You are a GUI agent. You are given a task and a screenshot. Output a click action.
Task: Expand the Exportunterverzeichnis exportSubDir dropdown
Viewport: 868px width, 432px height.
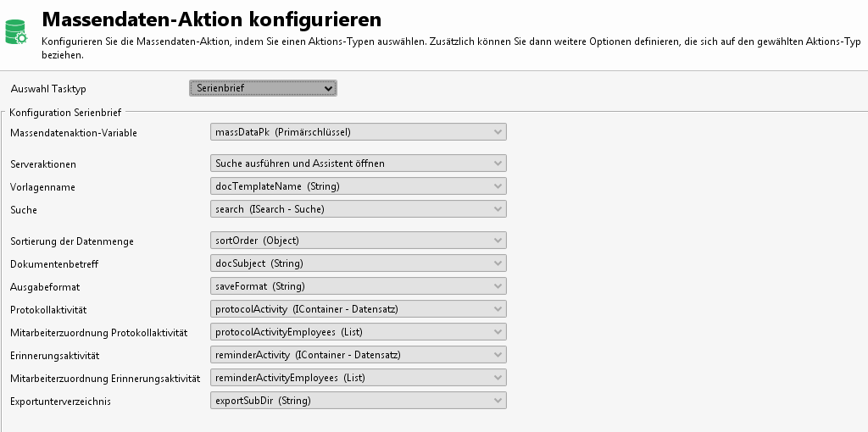pos(358,401)
